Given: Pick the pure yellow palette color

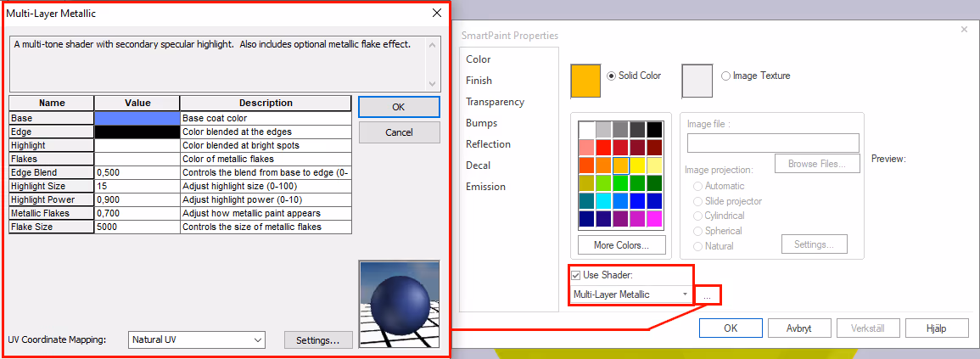Looking at the screenshot, I should (637, 165).
